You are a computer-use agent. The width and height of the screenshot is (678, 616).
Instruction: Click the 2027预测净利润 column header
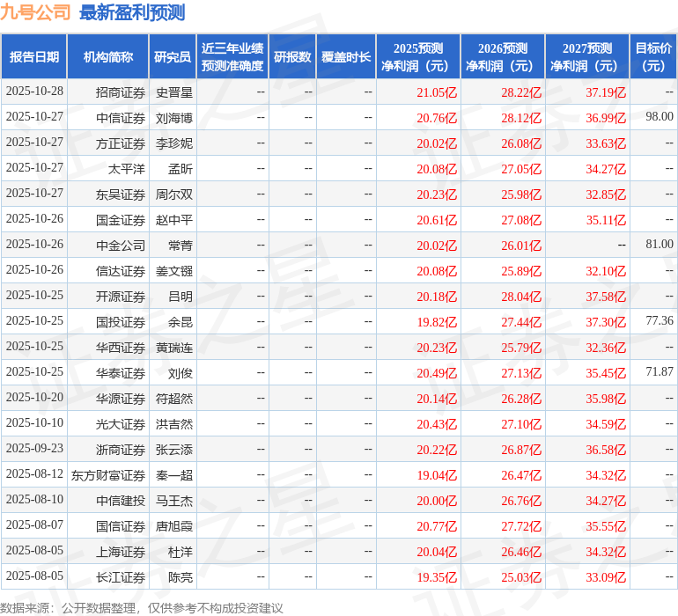[587, 57]
